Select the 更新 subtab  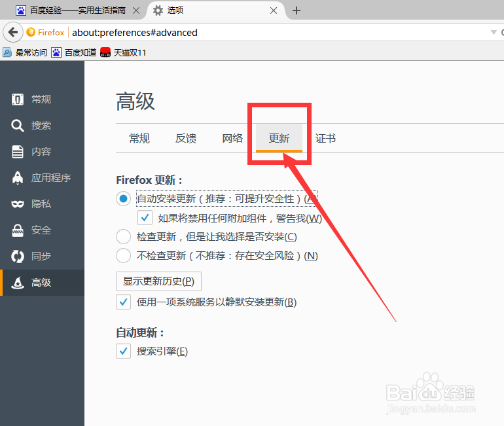[279, 139]
